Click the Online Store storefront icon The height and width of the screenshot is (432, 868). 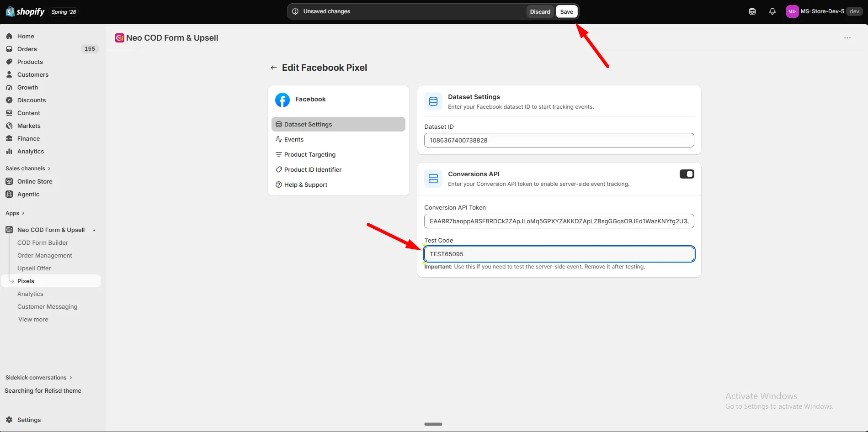click(9, 181)
